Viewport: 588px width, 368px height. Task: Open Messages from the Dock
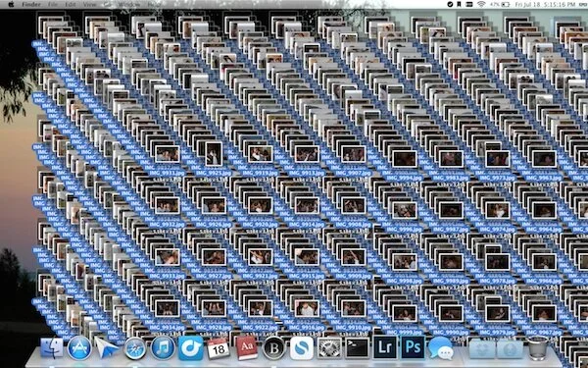click(441, 348)
